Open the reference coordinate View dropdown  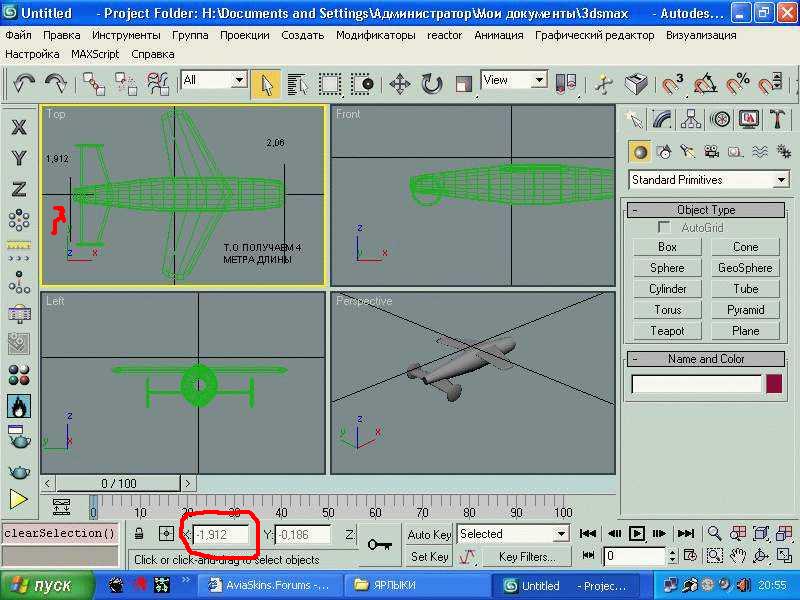coord(514,80)
